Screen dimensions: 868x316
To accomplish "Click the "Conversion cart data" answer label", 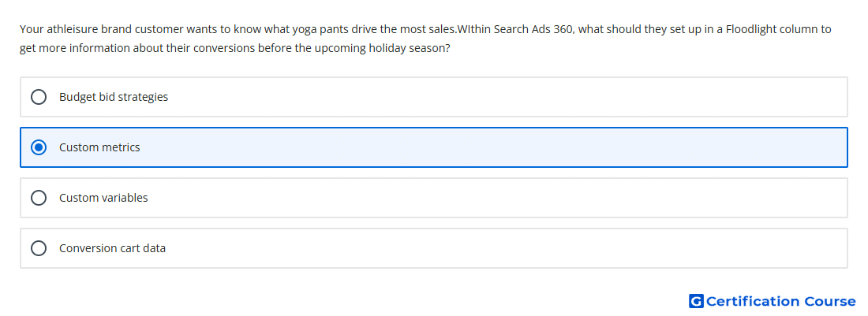I will click(112, 248).
